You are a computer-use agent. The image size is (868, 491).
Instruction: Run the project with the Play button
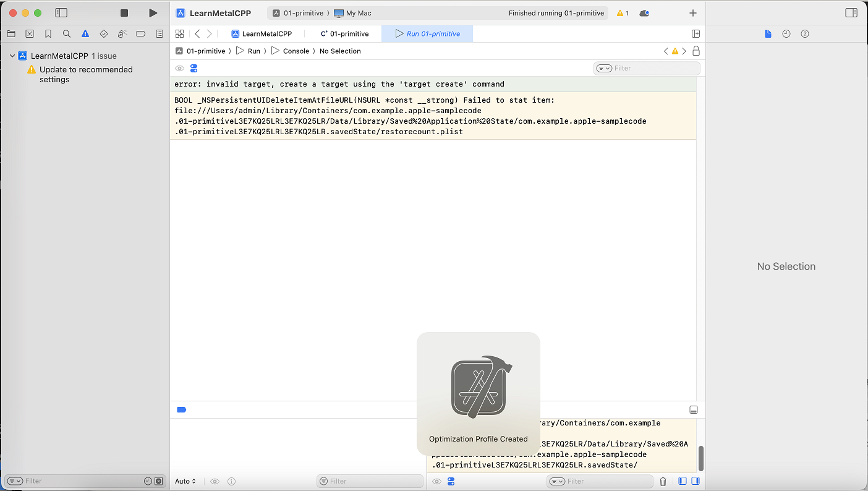153,13
